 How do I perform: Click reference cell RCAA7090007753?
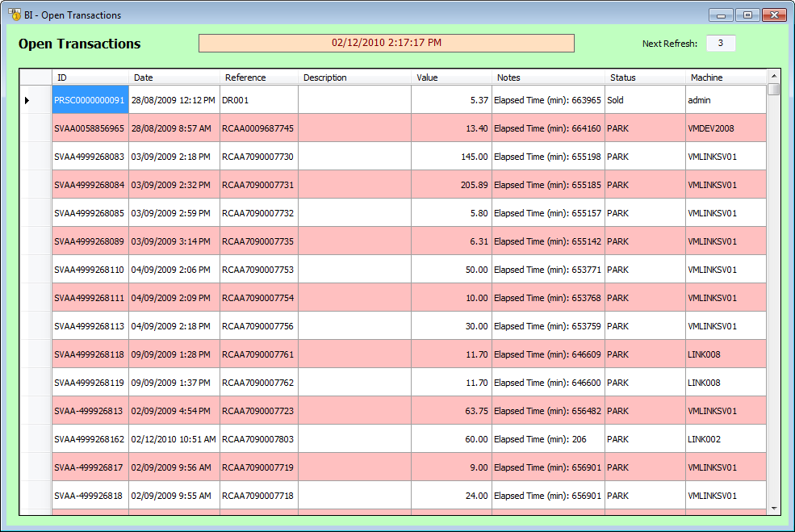[x=258, y=270]
